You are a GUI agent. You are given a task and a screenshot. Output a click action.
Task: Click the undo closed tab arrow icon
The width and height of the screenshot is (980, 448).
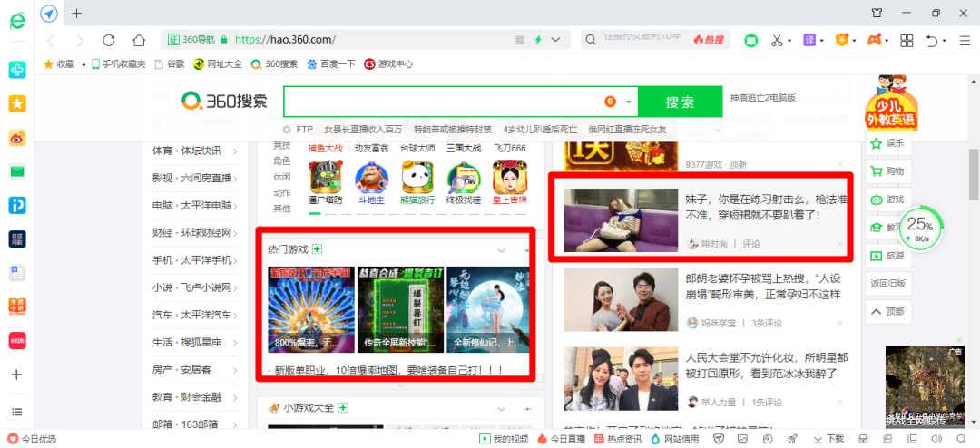coord(931,41)
